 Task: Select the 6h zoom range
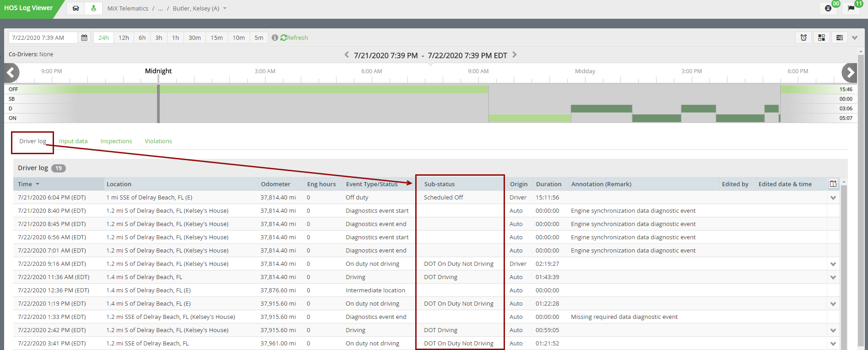pyautogui.click(x=142, y=38)
